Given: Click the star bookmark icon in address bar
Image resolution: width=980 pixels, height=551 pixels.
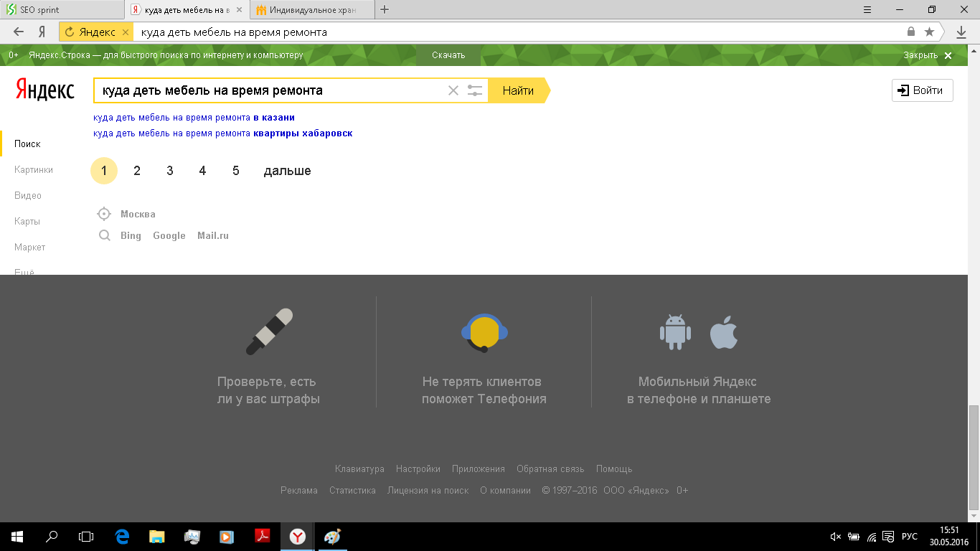Looking at the screenshot, I should (930, 32).
